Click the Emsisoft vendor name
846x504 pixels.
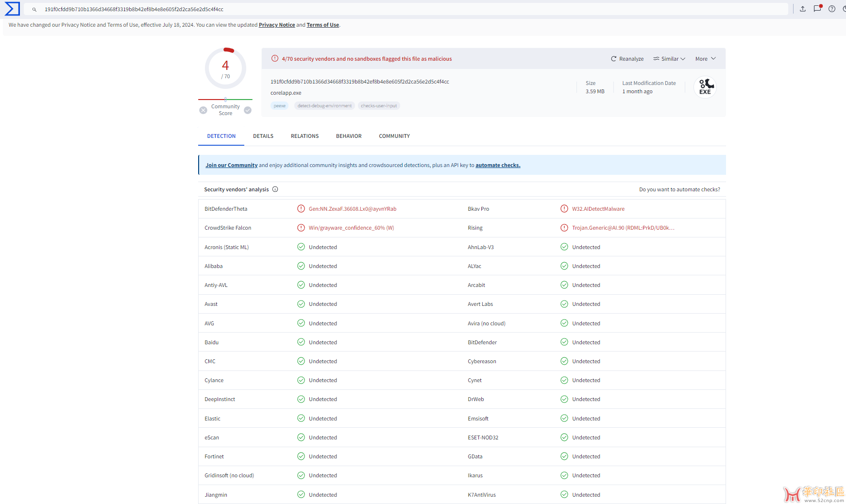pyautogui.click(x=478, y=418)
